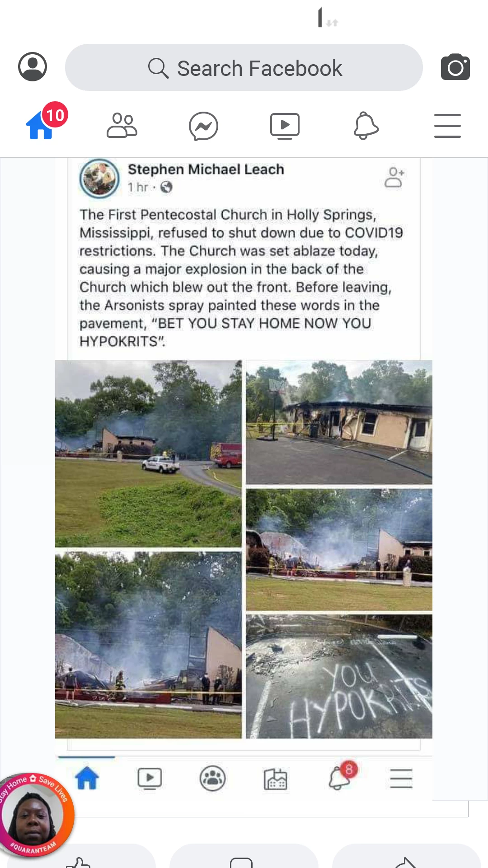
Task: Open the camera icon
Action: (455, 67)
